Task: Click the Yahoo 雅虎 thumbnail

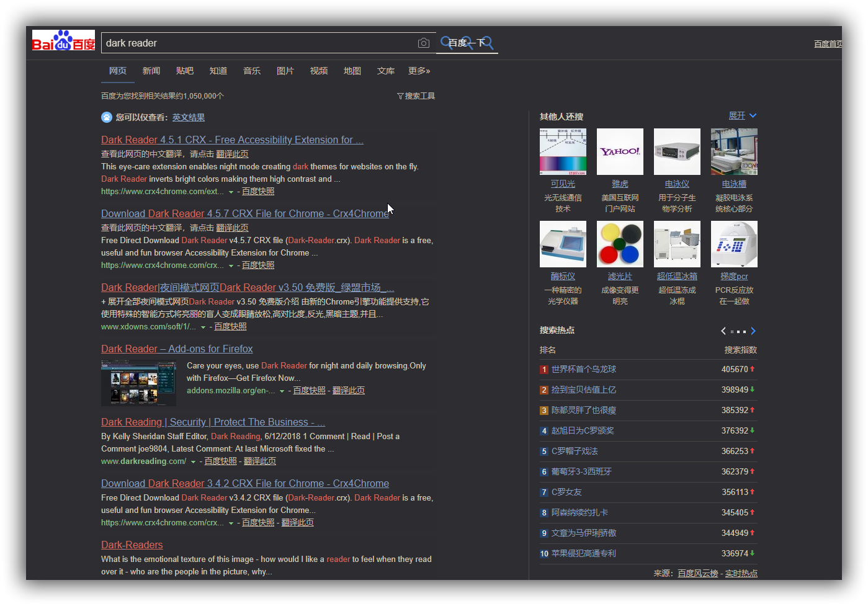Action: 620,151
